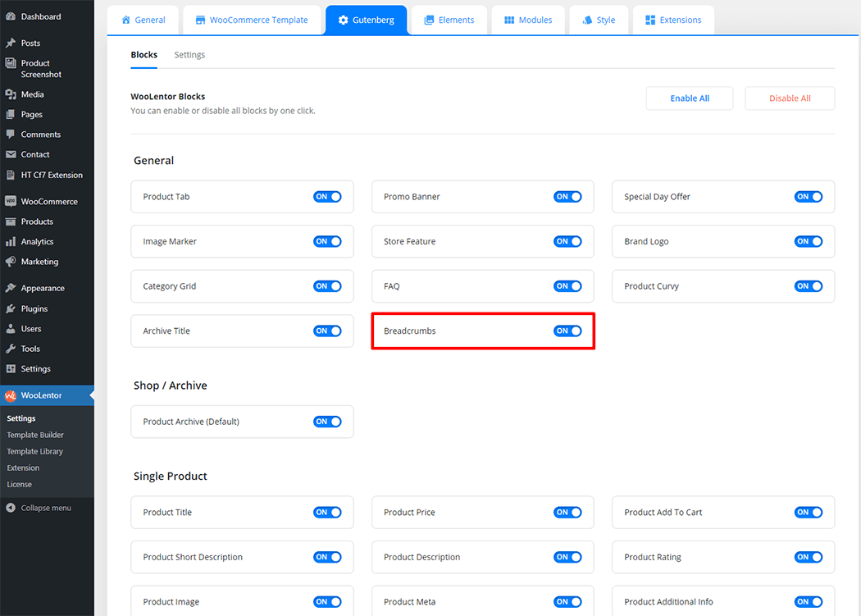Image resolution: width=861 pixels, height=616 pixels.
Task: Click the Analytics bar chart icon
Action: 11,242
